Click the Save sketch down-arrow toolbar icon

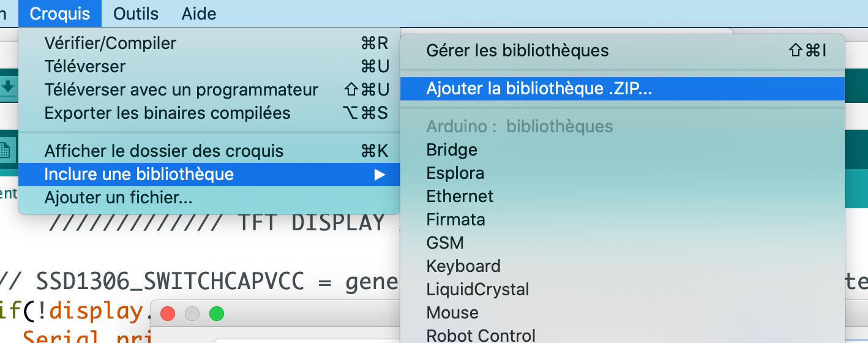pos(7,87)
